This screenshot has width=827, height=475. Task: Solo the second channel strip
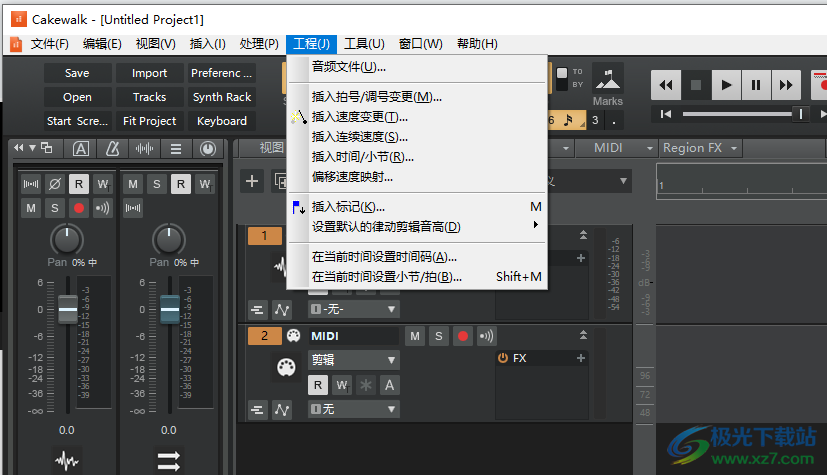(157, 184)
